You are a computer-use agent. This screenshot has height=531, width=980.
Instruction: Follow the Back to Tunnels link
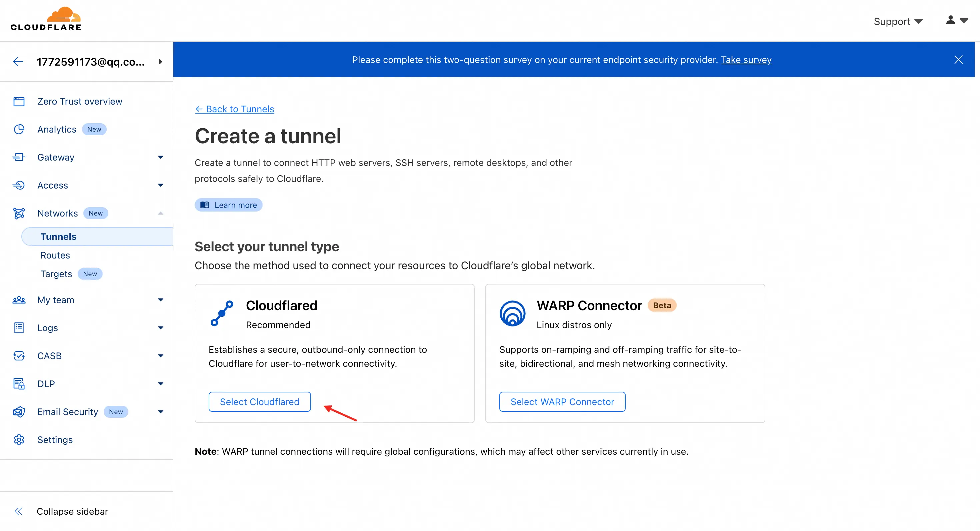coord(234,109)
